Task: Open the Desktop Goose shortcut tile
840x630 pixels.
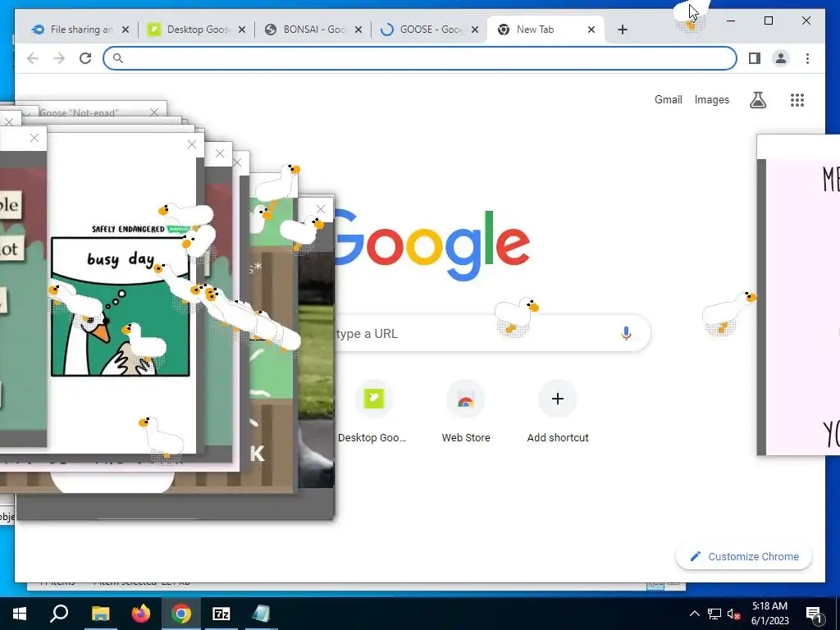Action: pos(373,412)
